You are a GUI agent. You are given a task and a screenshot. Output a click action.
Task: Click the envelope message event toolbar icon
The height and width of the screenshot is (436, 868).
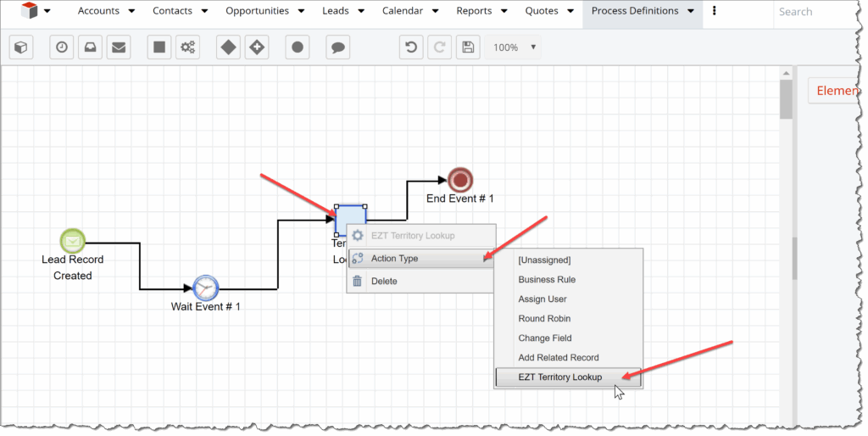pyautogui.click(x=119, y=48)
